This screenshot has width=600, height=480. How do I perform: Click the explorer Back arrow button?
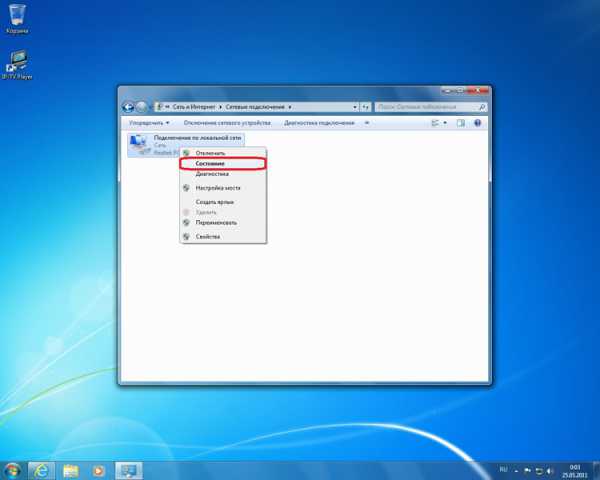128,105
